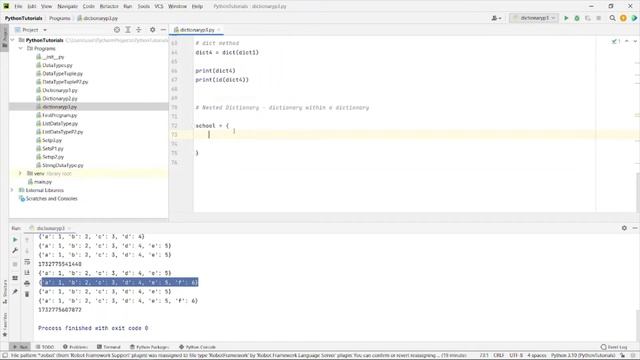Screen dimensions: 640x360
Task: Click Python 3.10 interpreter in status bar
Action: point(583,356)
